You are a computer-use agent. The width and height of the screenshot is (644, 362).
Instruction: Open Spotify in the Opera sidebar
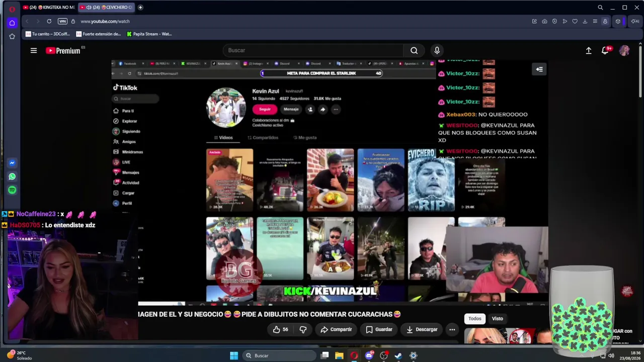pos(12,190)
